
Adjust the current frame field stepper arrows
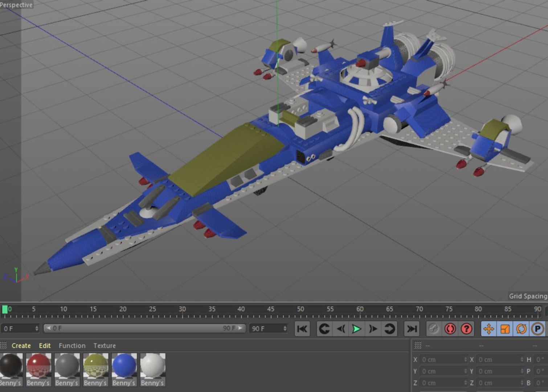pyautogui.click(x=37, y=328)
